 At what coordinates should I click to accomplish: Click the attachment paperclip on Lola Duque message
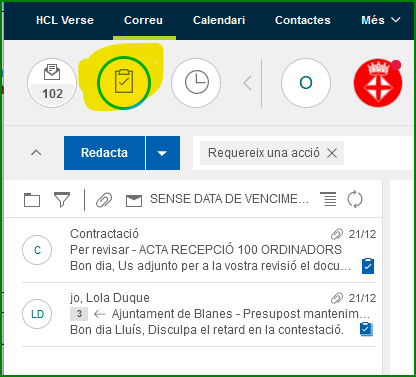pyautogui.click(x=337, y=298)
